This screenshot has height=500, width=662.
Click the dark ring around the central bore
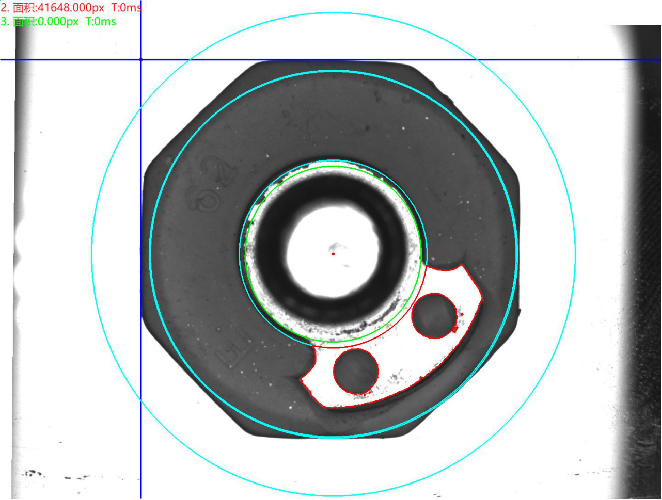pyautogui.click(x=272, y=250)
